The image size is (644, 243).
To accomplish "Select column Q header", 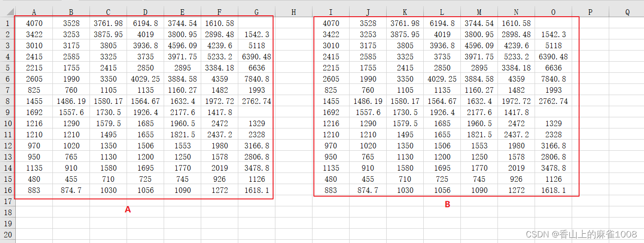I will [627, 12].
